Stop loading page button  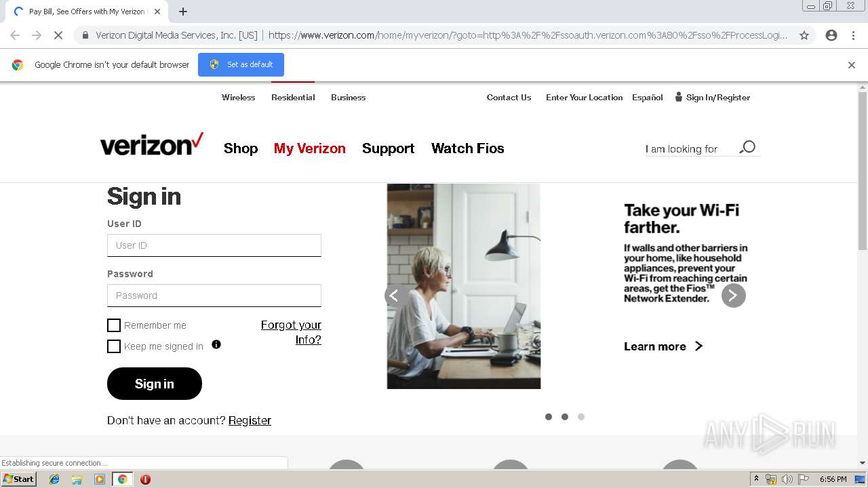58,35
